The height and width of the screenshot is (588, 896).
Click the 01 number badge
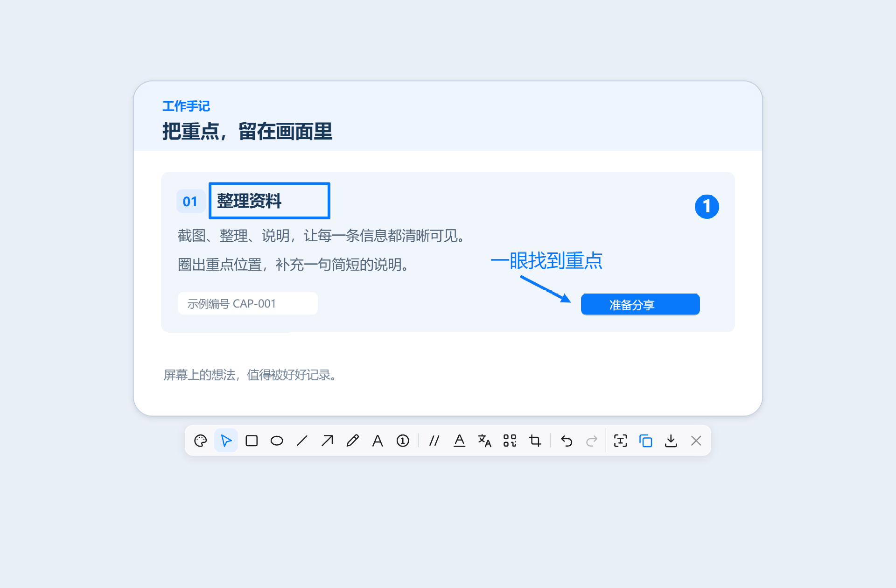point(190,201)
